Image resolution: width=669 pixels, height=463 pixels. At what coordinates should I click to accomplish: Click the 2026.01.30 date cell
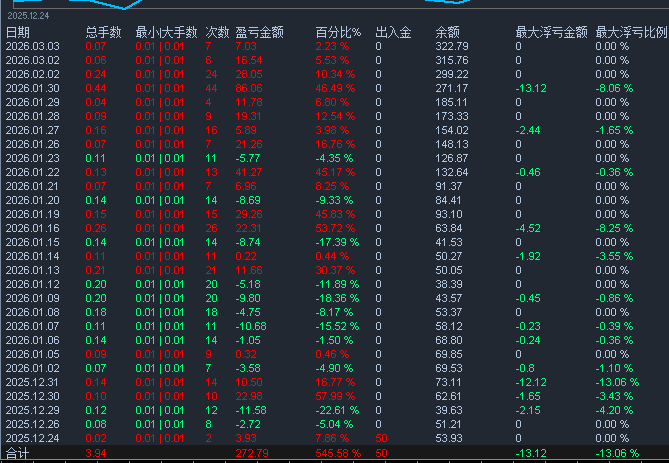pyautogui.click(x=32, y=89)
